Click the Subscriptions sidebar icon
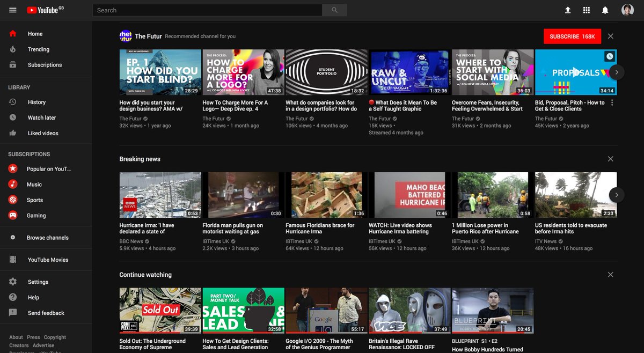 click(13, 65)
